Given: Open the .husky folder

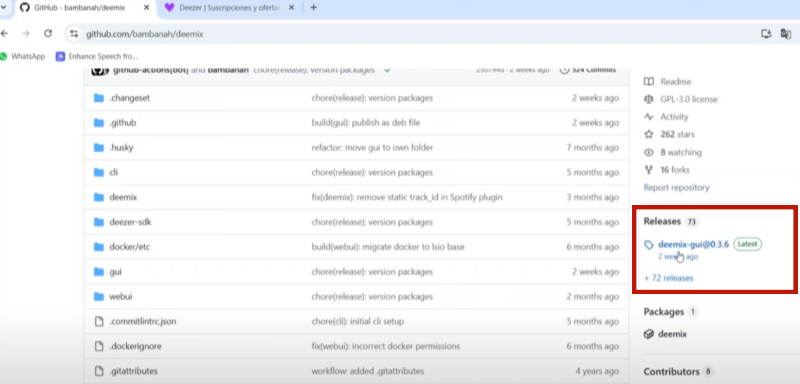Looking at the screenshot, I should (x=121, y=148).
